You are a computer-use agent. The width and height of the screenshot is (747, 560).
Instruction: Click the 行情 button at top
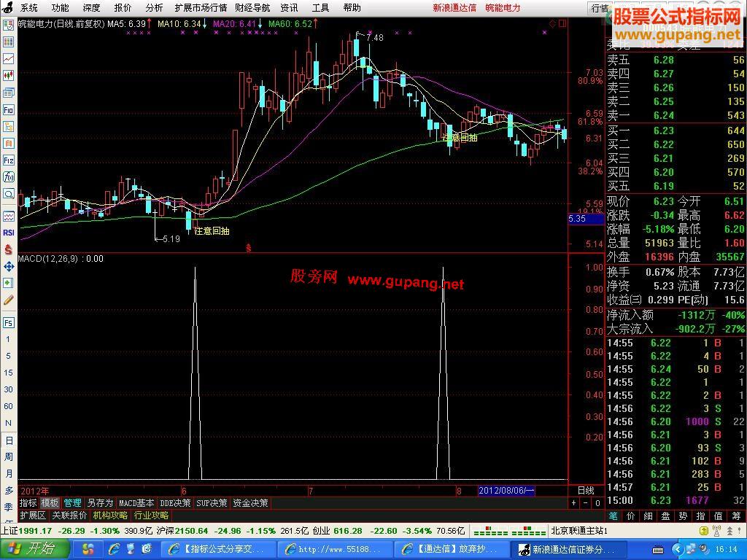point(600,8)
